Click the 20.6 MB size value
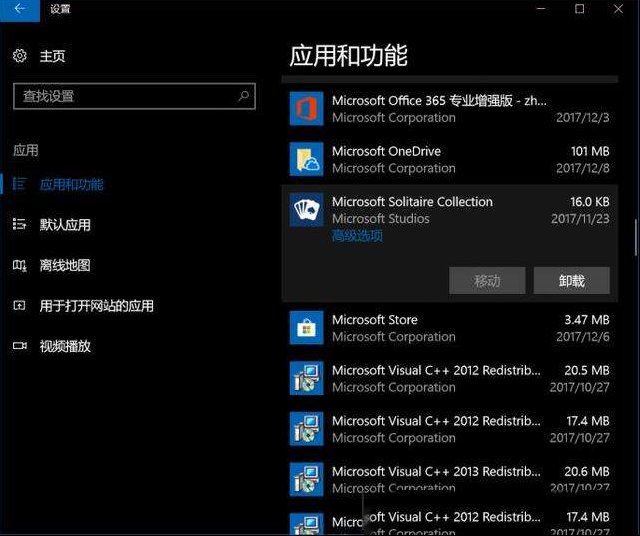 pos(587,472)
